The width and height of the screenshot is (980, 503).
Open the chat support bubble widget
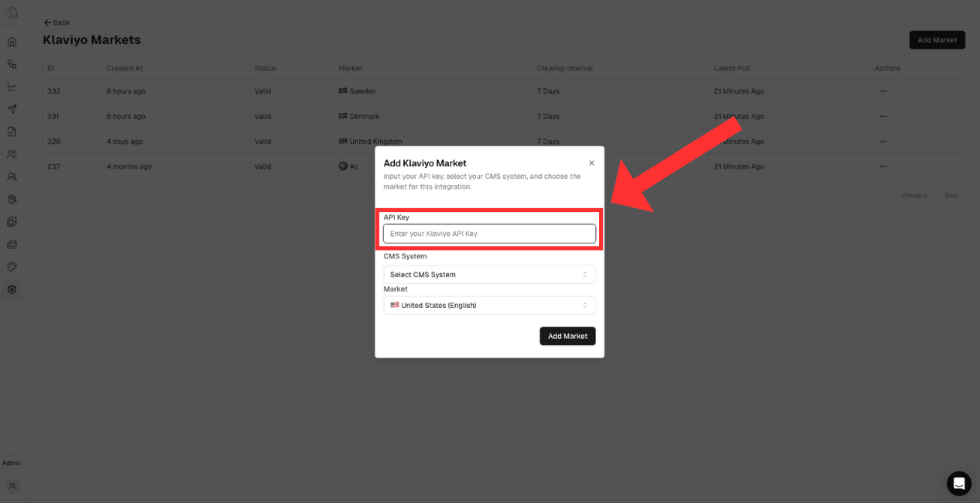[x=959, y=484]
